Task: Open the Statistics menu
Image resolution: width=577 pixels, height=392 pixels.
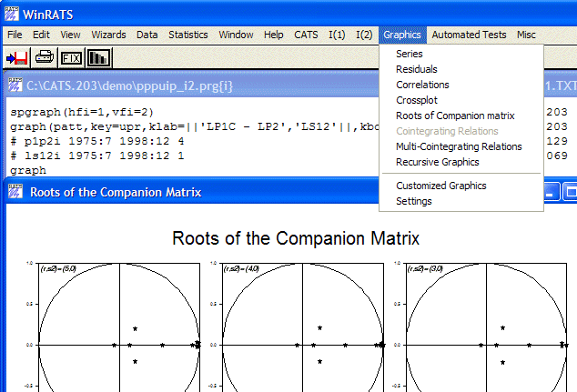Action: coord(188,35)
